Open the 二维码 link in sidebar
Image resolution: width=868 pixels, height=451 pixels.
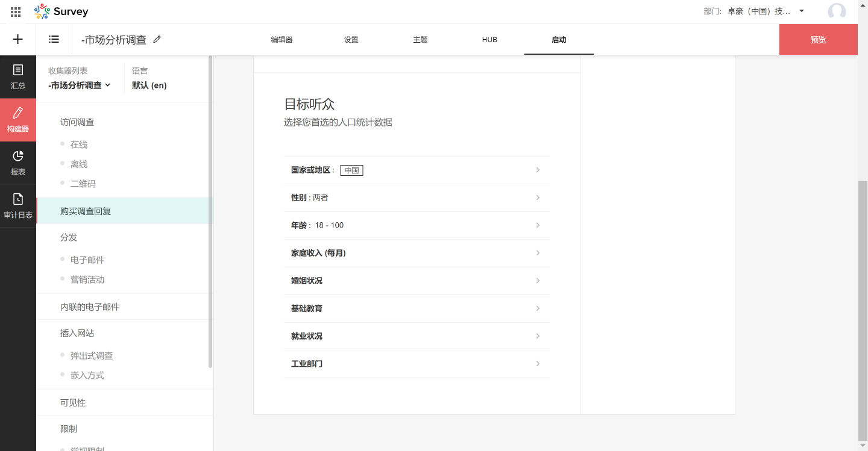[x=83, y=184]
